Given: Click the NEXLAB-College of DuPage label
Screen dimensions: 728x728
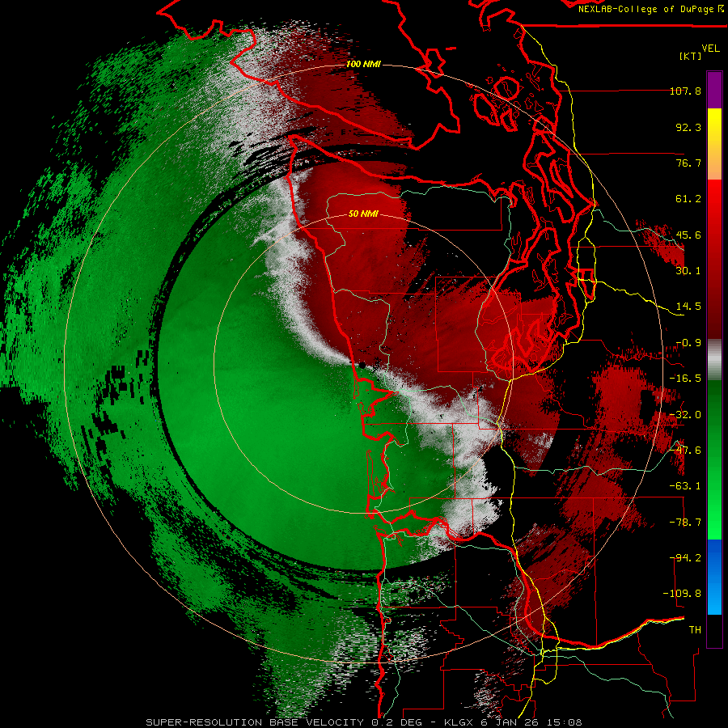Looking at the screenshot, I should [x=647, y=9].
